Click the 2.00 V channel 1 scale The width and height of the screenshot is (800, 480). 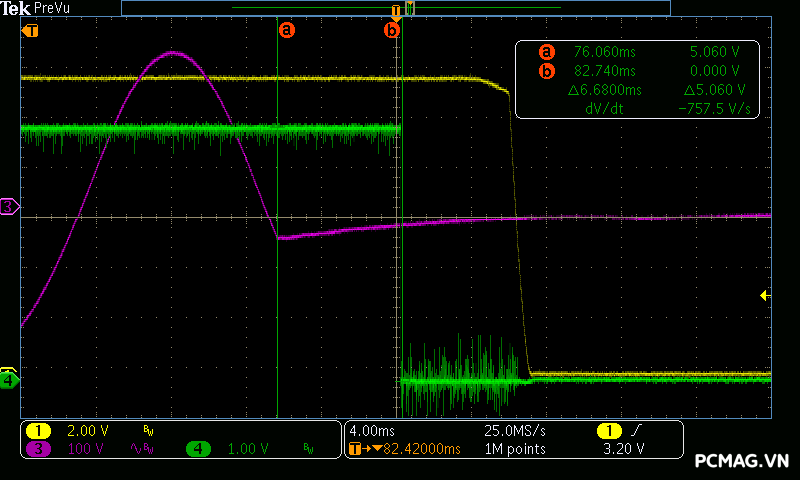tap(87, 431)
